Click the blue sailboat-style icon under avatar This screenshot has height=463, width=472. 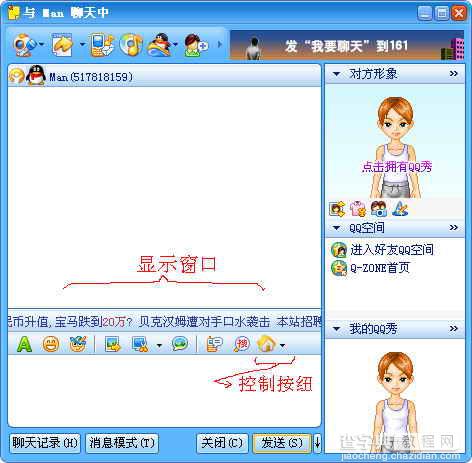400,209
